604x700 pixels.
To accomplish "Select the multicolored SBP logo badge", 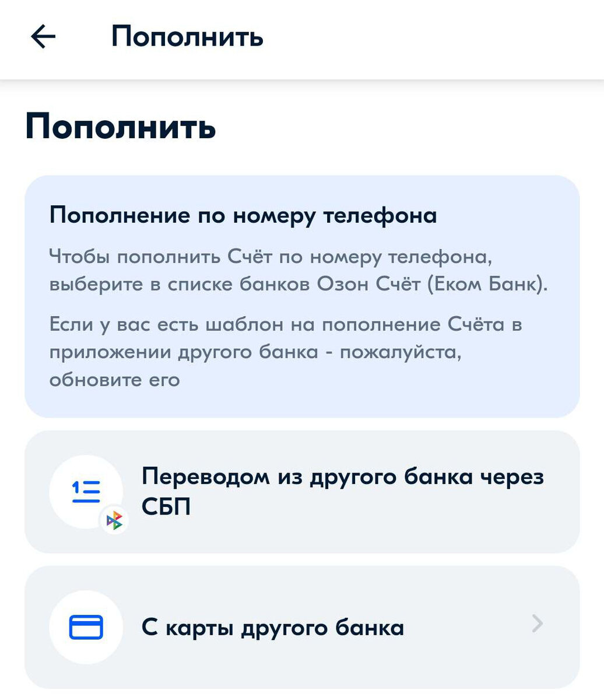I will click(x=115, y=519).
